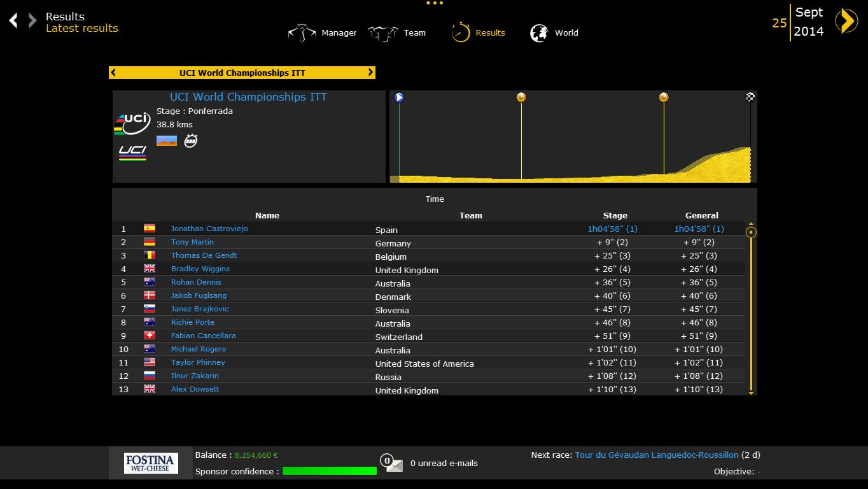Open the World menu
This screenshot has width=868, height=489.
(x=554, y=32)
